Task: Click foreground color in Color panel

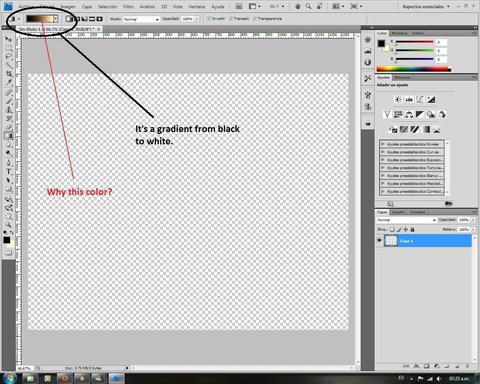Action: [x=381, y=44]
